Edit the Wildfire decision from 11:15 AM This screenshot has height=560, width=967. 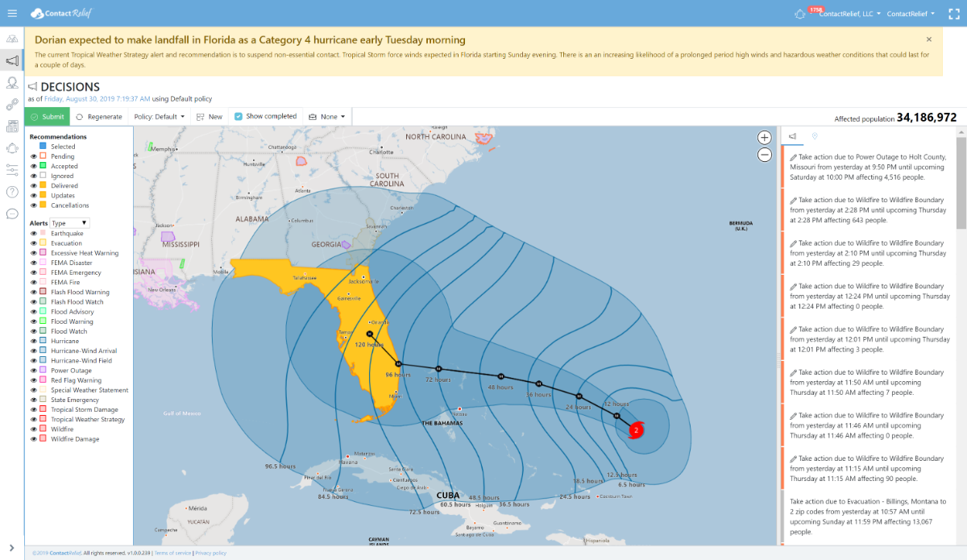tap(793, 459)
